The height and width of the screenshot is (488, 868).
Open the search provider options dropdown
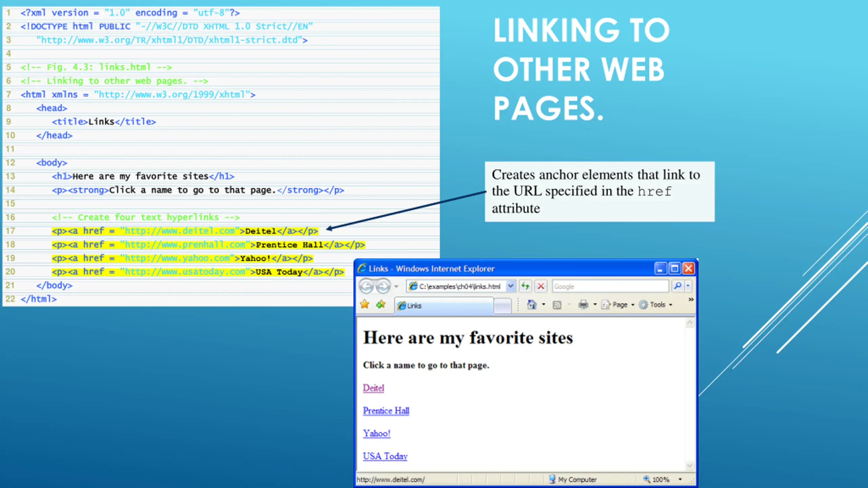(x=688, y=286)
